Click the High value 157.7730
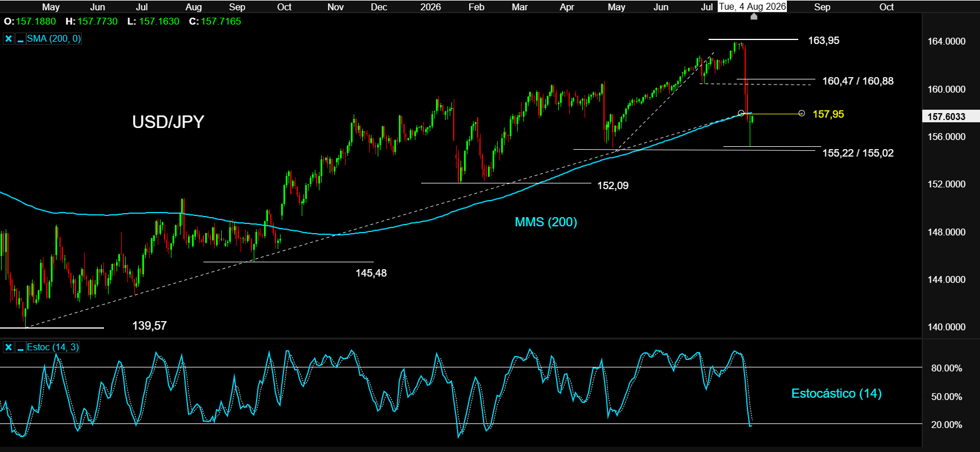 98,21
